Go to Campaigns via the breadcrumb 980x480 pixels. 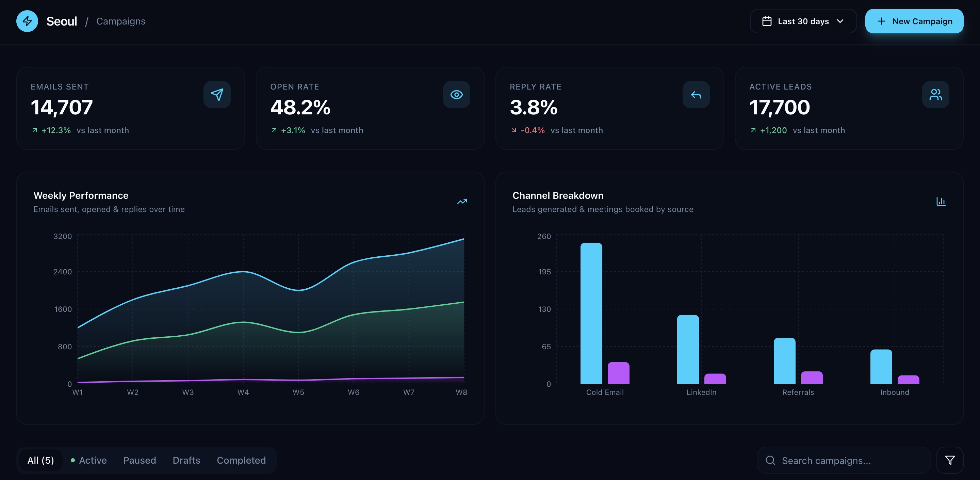coord(120,21)
